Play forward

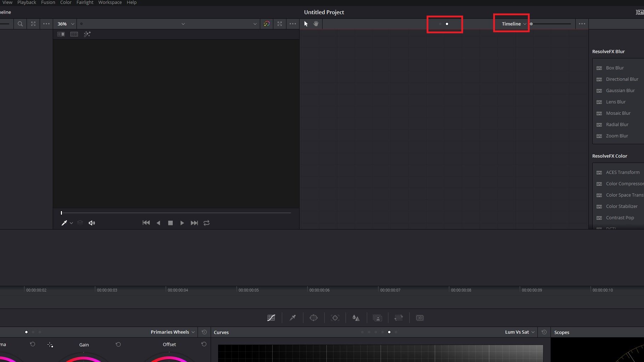click(182, 223)
